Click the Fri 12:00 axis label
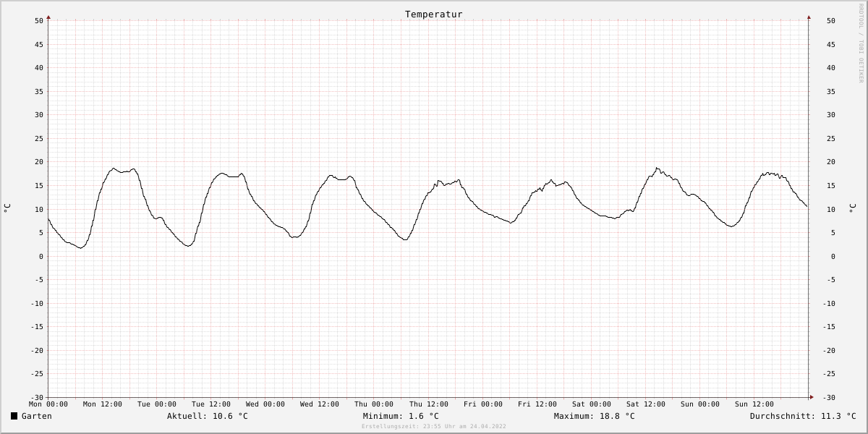This screenshot has width=868, height=434. (537, 404)
